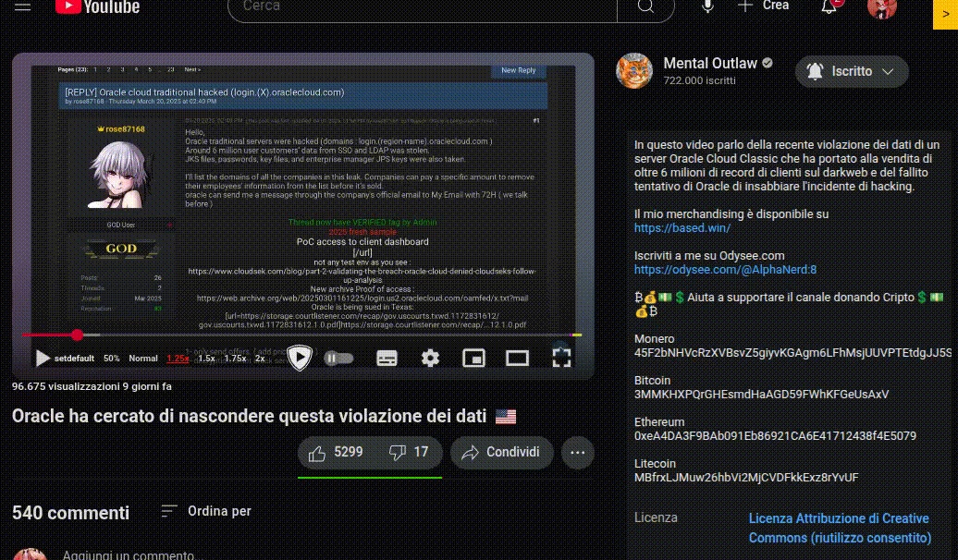Open the Mental Outlaw channel name
Image resolution: width=958 pixels, height=560 pixels.
coord(710,63)
